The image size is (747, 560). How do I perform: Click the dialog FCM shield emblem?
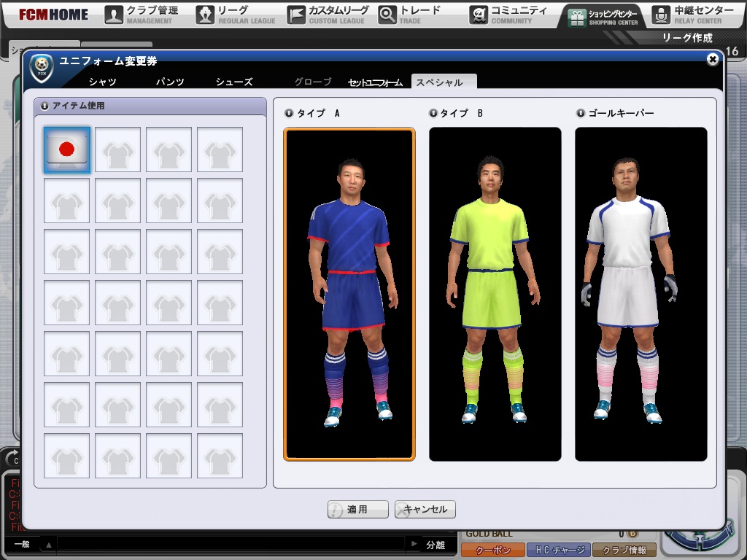[x=42, y=68]
